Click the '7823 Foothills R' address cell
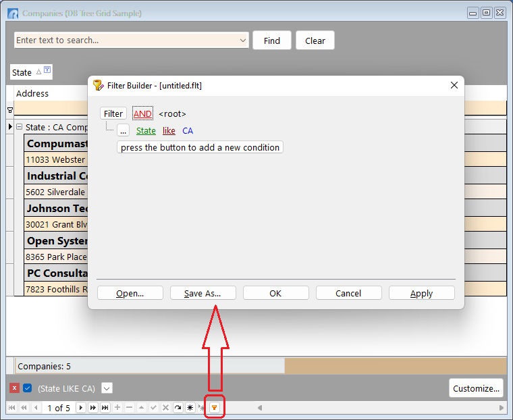Image resolution: width=513 pixels, height=420 pixels. pyautogui.click(x=56, y=289)
